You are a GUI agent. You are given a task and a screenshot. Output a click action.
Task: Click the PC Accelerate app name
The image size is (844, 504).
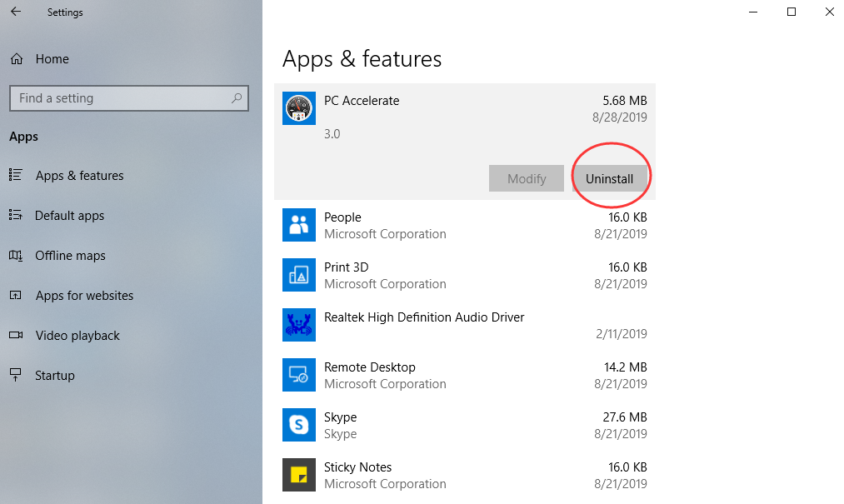click(x=362, y=101)
